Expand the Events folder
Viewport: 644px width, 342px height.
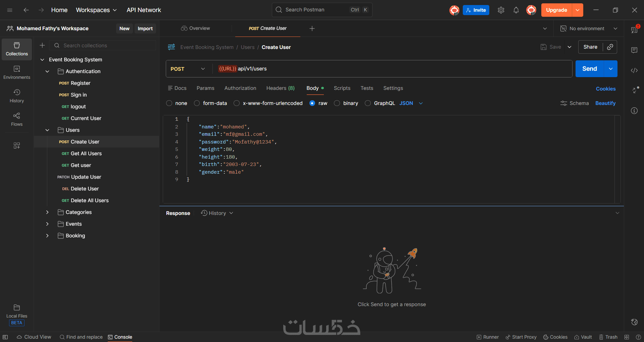tap(47, 224)
